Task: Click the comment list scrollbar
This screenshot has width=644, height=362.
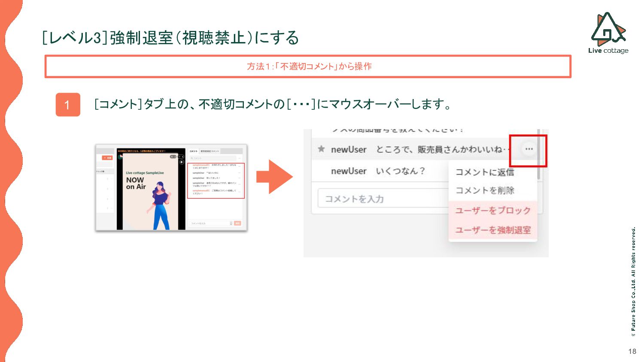Action: (538, 154)
